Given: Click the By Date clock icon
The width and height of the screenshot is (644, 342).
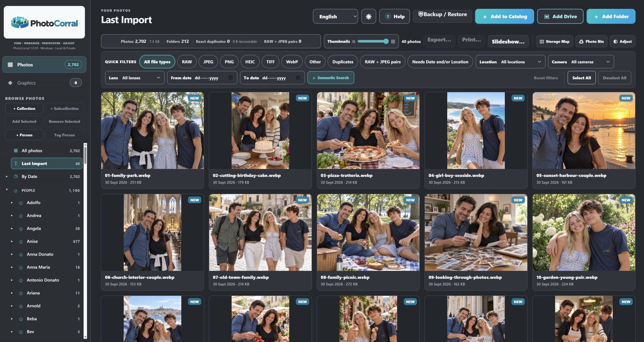Looking at the screenshot, I should [x=16, y=177].
